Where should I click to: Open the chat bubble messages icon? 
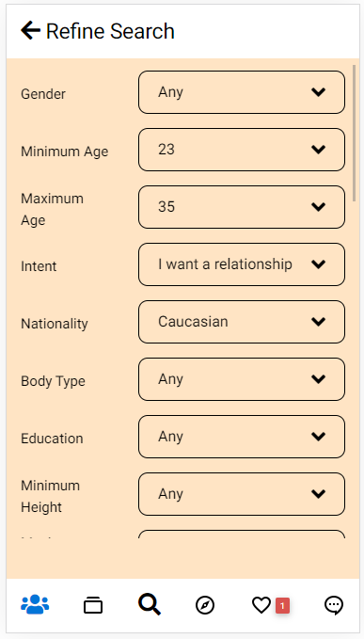point(334,605)
